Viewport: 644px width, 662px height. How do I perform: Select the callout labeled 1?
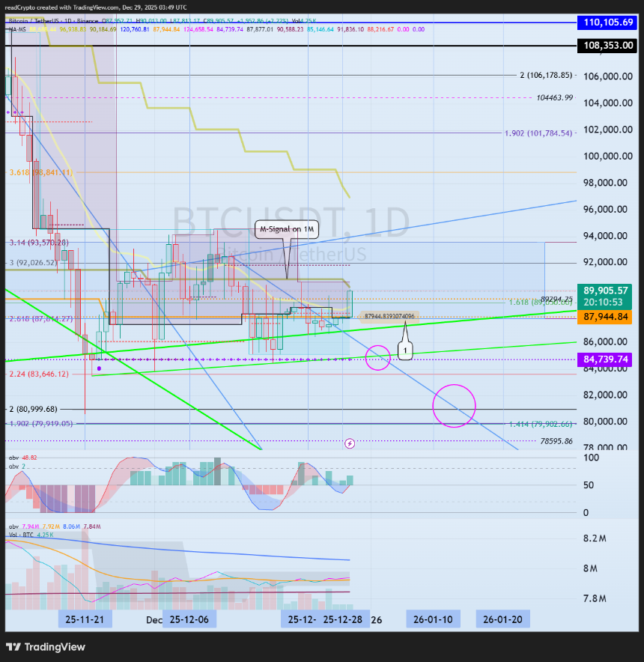[405, 350]
